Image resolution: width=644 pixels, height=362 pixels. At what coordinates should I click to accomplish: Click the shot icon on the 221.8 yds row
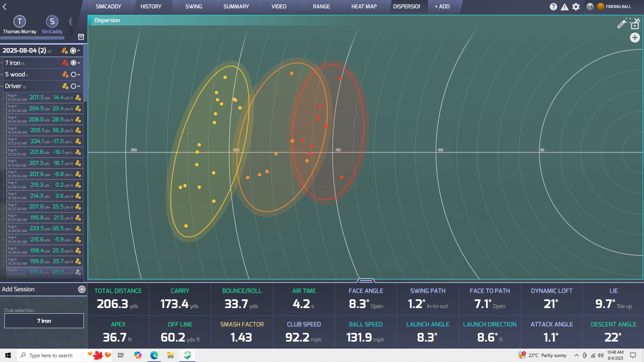pos(78,152)
